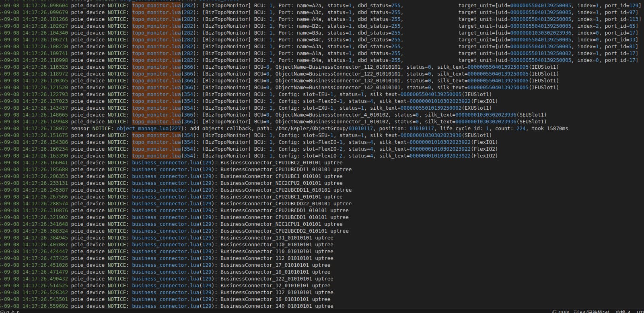Click topo_monitor.lua on the slot=EXU-1 line
The image size is (644, 313).
(156, 108)
